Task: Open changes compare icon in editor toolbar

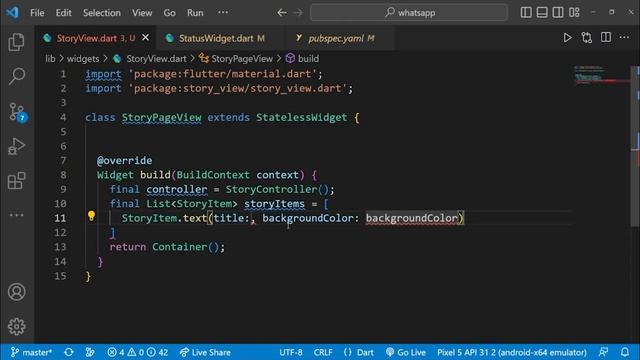Action: (587, 38)
